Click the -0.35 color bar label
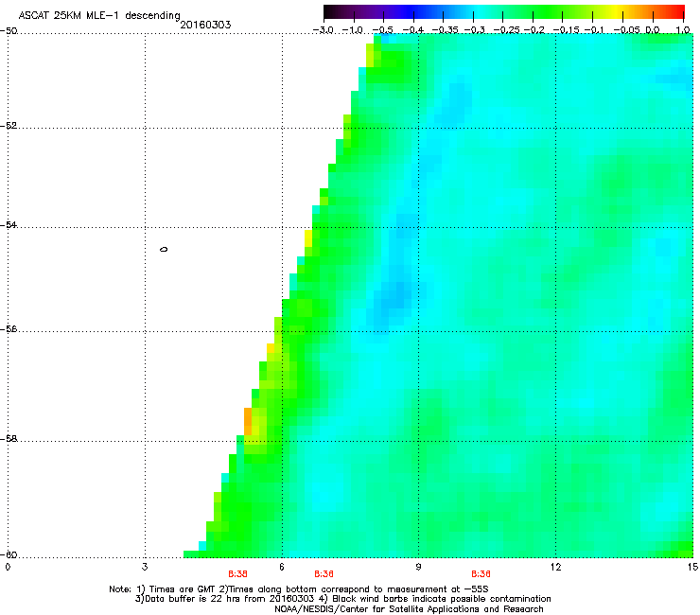The height and width of the screenshot is (615, 700). (x=446, y=30)
